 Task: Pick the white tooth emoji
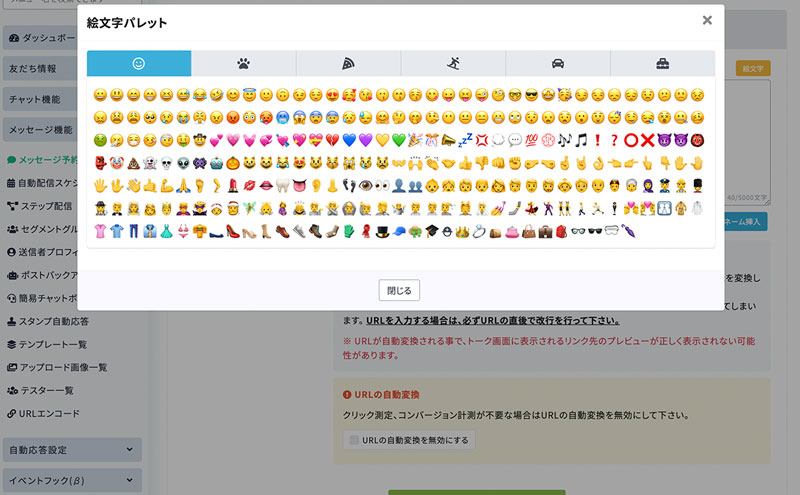(283, 186)
